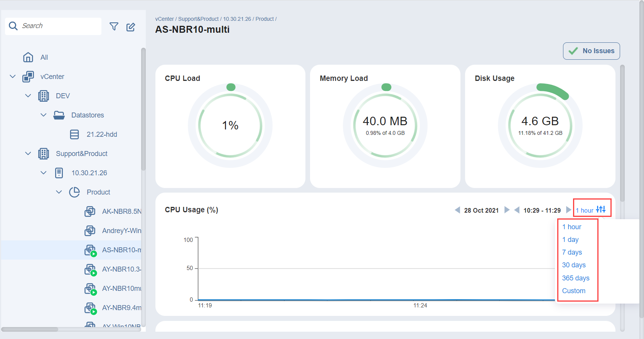Go to next date arrow

pyautogui.click(x=507, y=210)
